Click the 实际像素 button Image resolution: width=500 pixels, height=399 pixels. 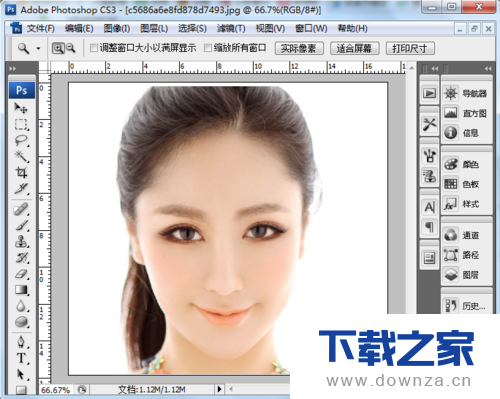coord(299,49)
